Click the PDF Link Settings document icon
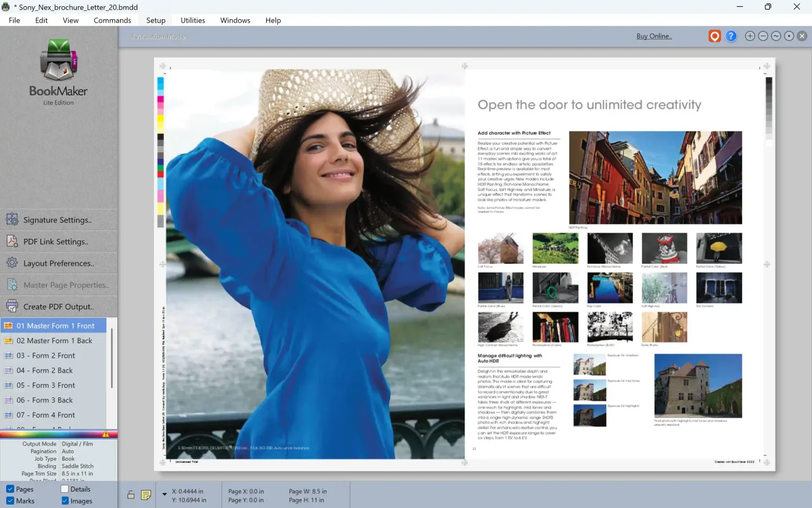 tap(12, 241)
